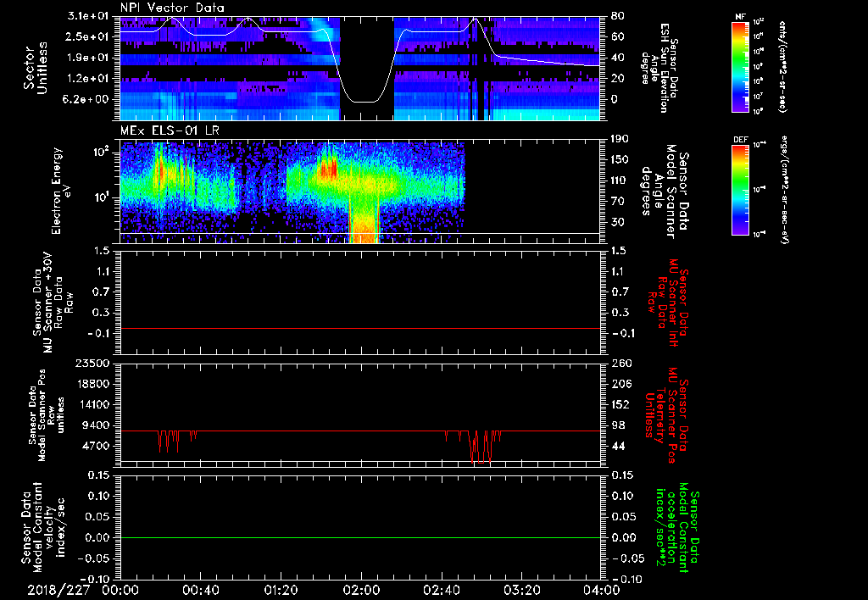Click the 1.2e+01 sector axis value
The image size is (868, 600).
(86, 79)
